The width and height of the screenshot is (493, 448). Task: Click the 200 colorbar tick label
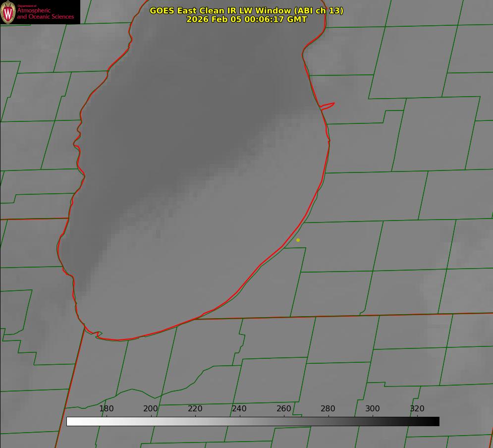point(151,409)
